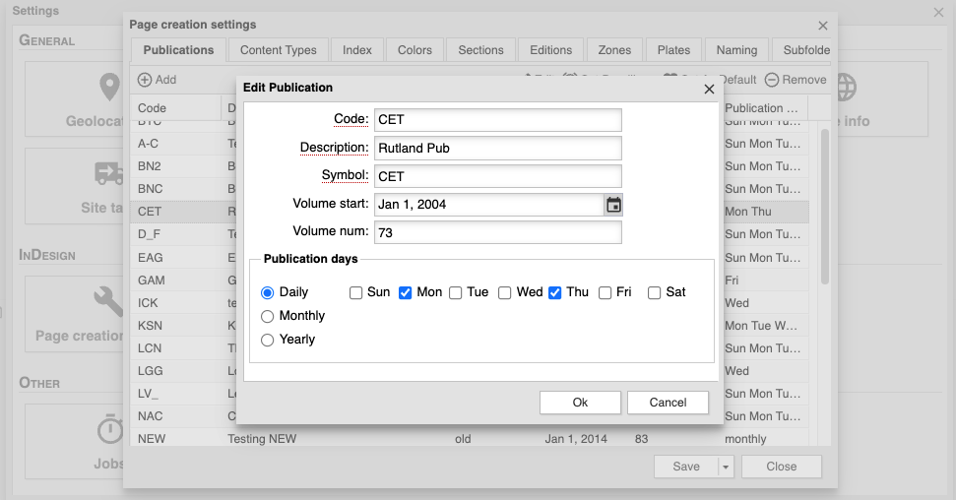Select the Yearly radio button
Image resolution: width=956 pixels, height=500 pixels.
tap(267, 340)
